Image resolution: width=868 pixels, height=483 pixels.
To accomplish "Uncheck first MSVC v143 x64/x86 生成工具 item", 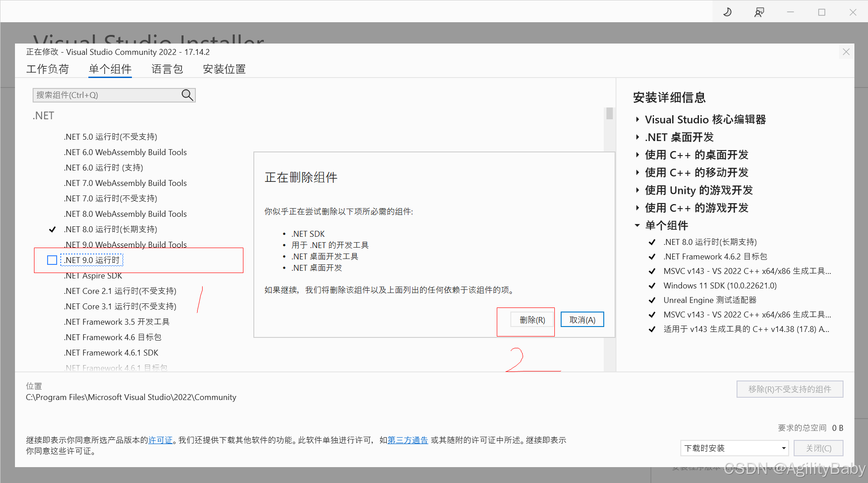I will click(x=652, y=271).
